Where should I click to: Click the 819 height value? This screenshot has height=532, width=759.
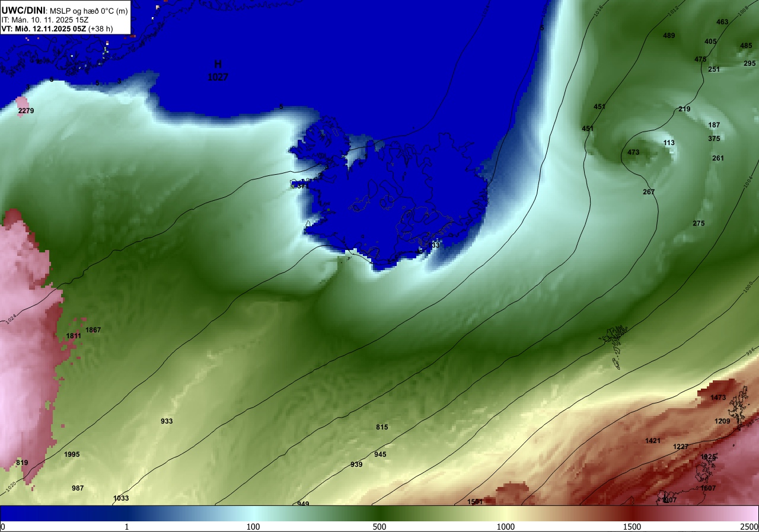(22, 463)
